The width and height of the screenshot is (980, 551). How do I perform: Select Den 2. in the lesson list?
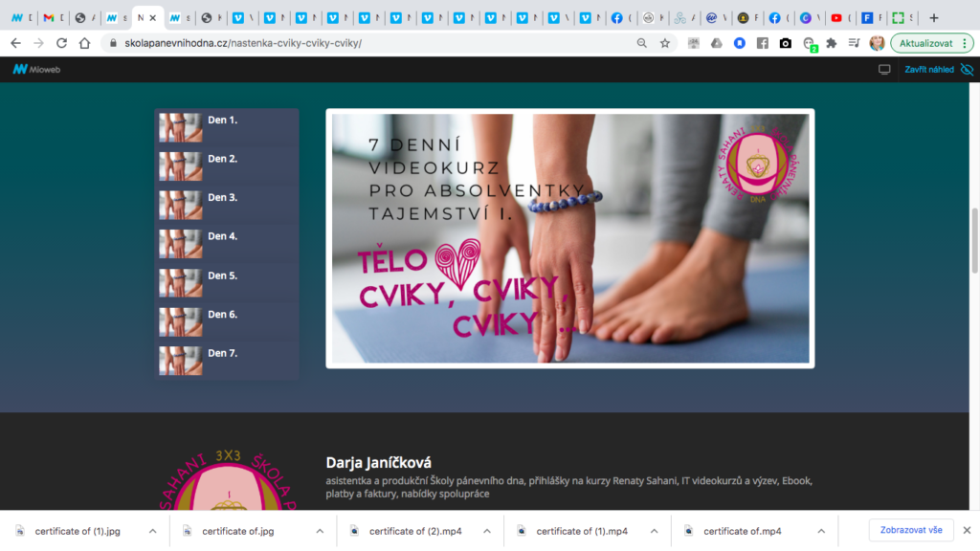click(227, 166)
